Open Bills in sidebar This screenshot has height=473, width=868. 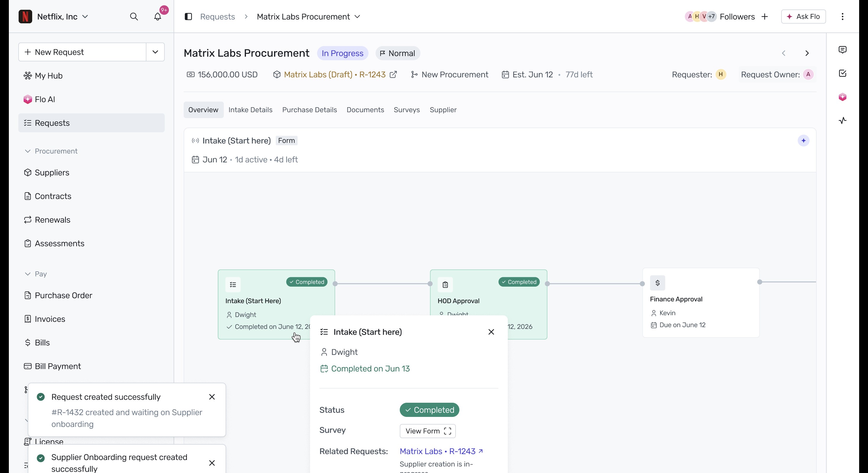tap(91, 342)
